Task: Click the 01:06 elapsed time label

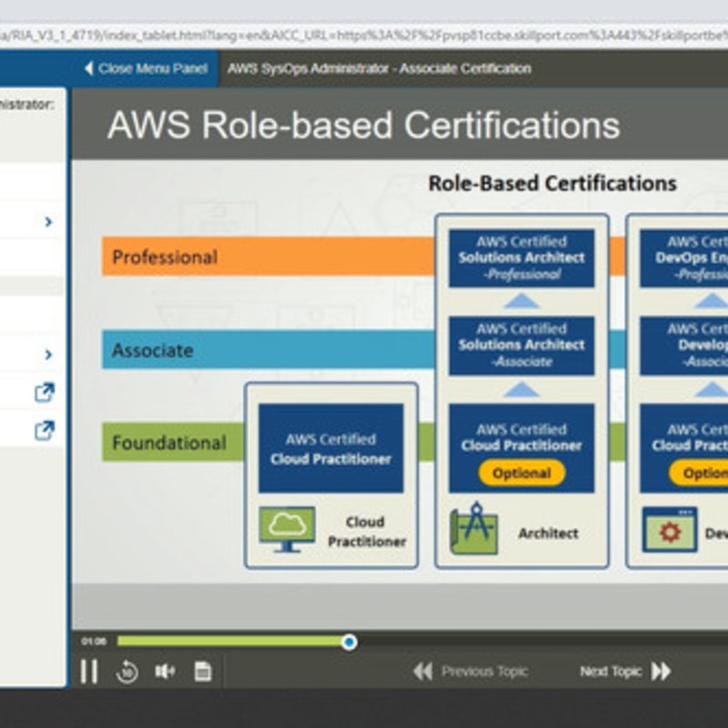Action: tap(94, 642)
